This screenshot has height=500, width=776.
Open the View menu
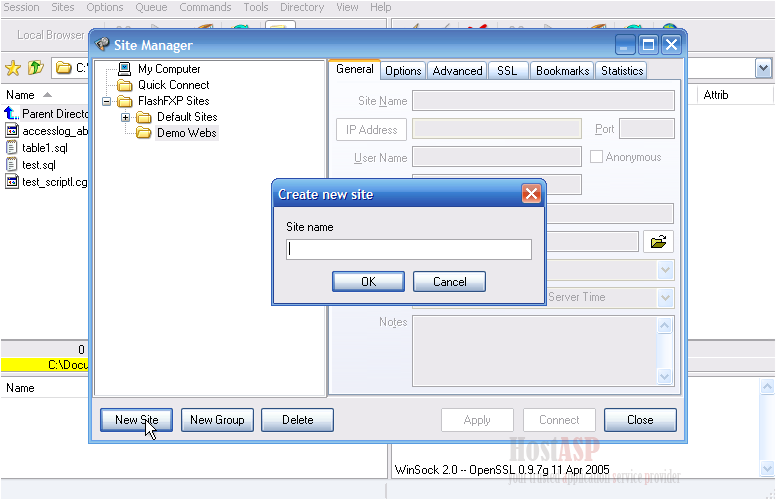pos(347,7)
